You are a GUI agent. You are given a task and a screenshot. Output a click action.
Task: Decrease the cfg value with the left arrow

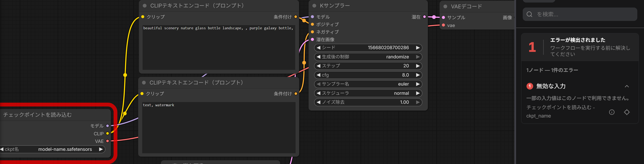(318, 75)
